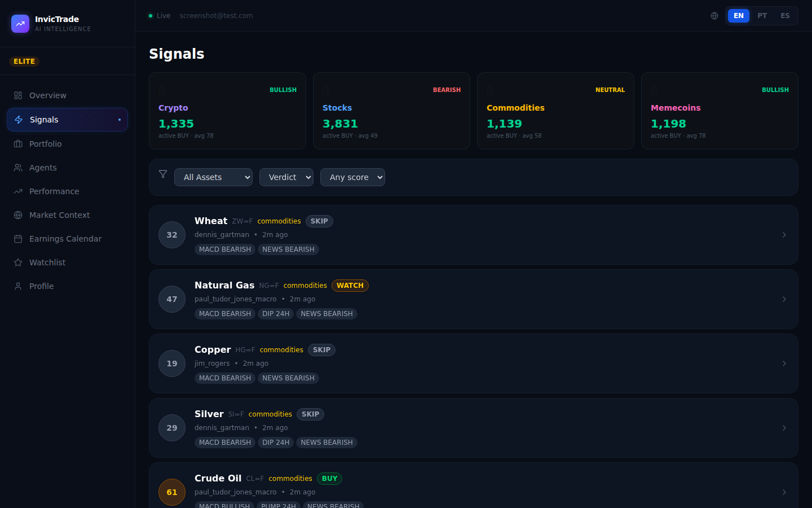812x508 pixels.
Task: Select the Overview grid icon in sidebar
Action: [17, 95]
